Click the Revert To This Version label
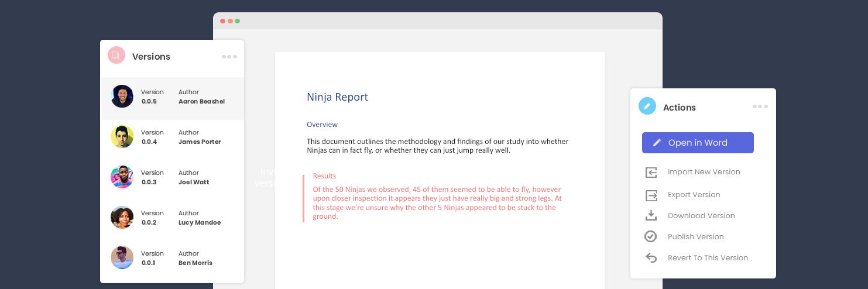This screenshot has width=868, height=289. coord(708,258)
